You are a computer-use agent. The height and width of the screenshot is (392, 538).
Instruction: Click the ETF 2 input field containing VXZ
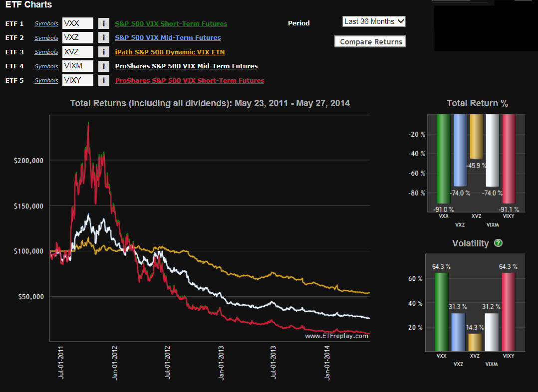pos(78,37)
